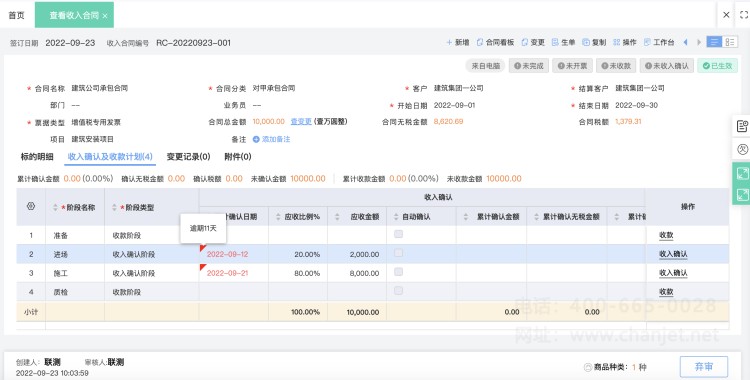Switch to the form view layout icon
The width and height of the screenshot is (750, 380).
(x=714, y=42)
